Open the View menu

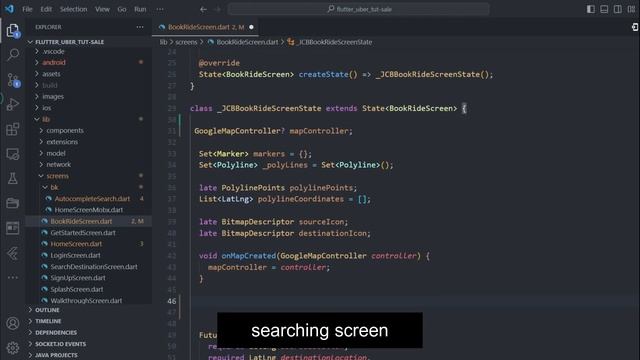point(102,9)
